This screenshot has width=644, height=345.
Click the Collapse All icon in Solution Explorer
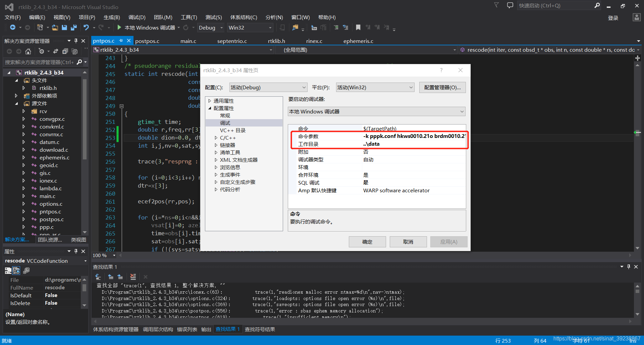(65, 51)
